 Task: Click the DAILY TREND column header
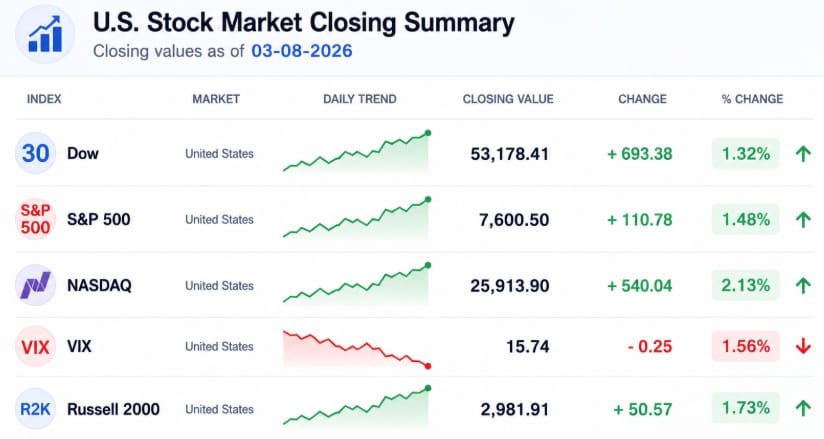(x=359, y=99)
